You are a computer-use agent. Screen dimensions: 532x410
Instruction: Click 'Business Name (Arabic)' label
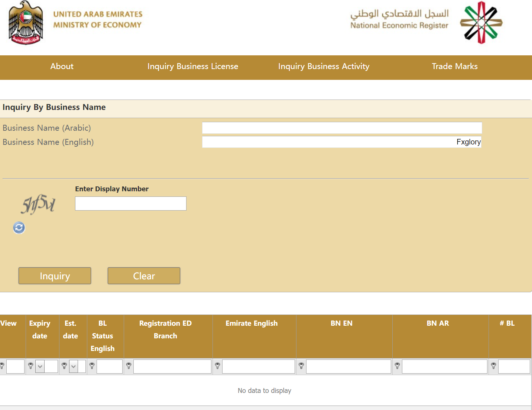click(x=47, y=128)
